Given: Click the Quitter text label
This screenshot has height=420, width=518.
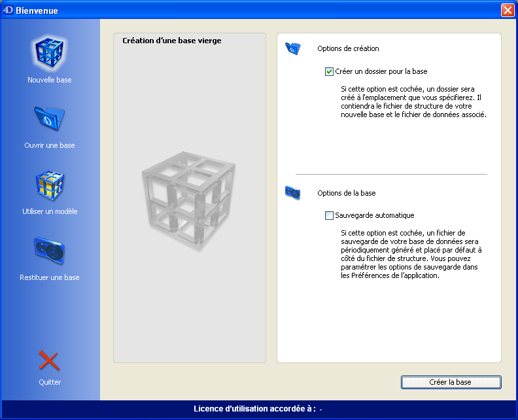Looking at the screenshot, I should [50, 382].
